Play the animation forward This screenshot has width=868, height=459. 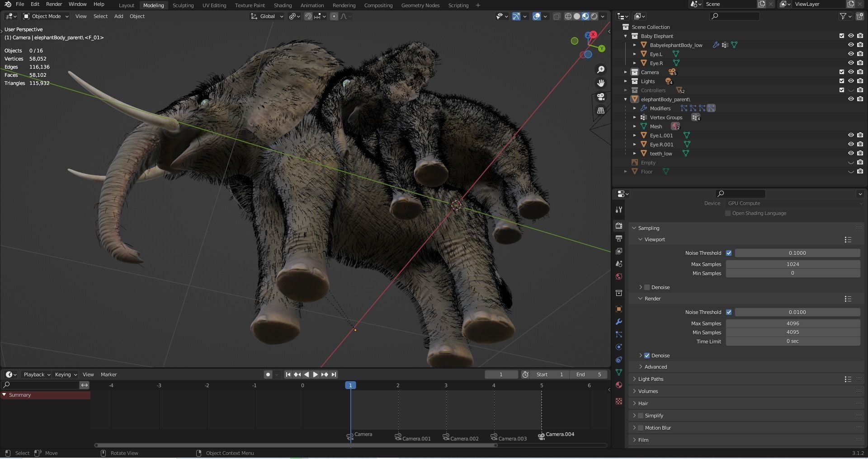pos(316,375)
